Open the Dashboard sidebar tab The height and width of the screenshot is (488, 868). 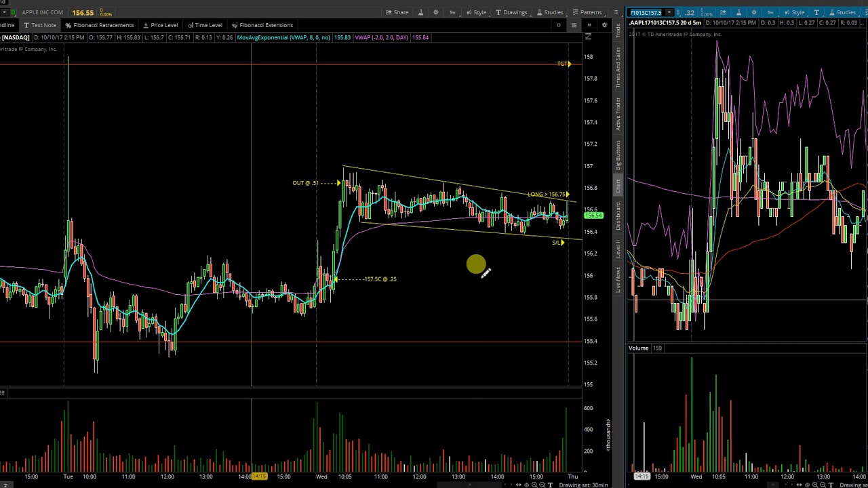[x=618, y=216]
